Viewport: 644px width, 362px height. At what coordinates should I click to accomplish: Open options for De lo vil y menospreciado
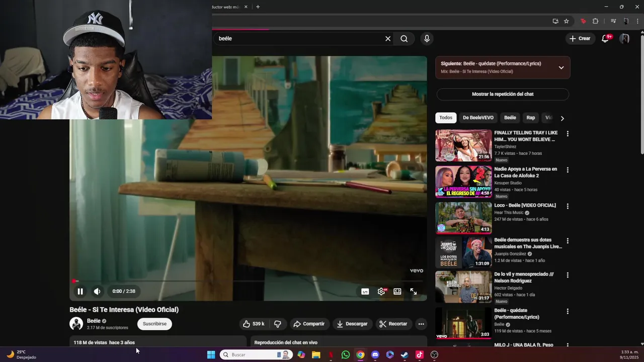tap(568, 275)
